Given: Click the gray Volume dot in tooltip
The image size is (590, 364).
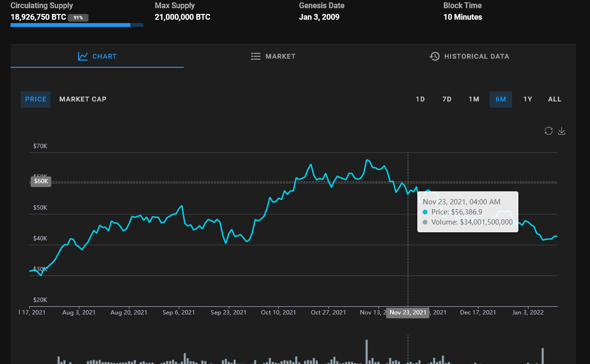Looking at the screenshot, I should pos(425,222).
